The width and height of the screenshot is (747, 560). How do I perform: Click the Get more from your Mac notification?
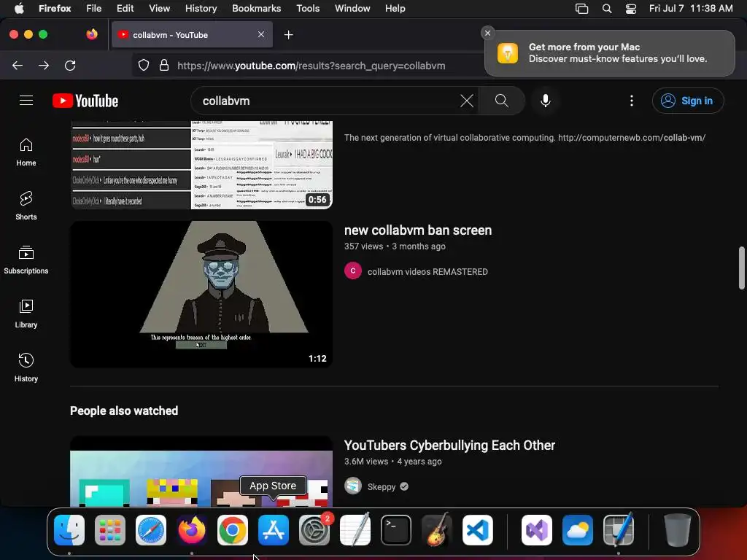610,52
